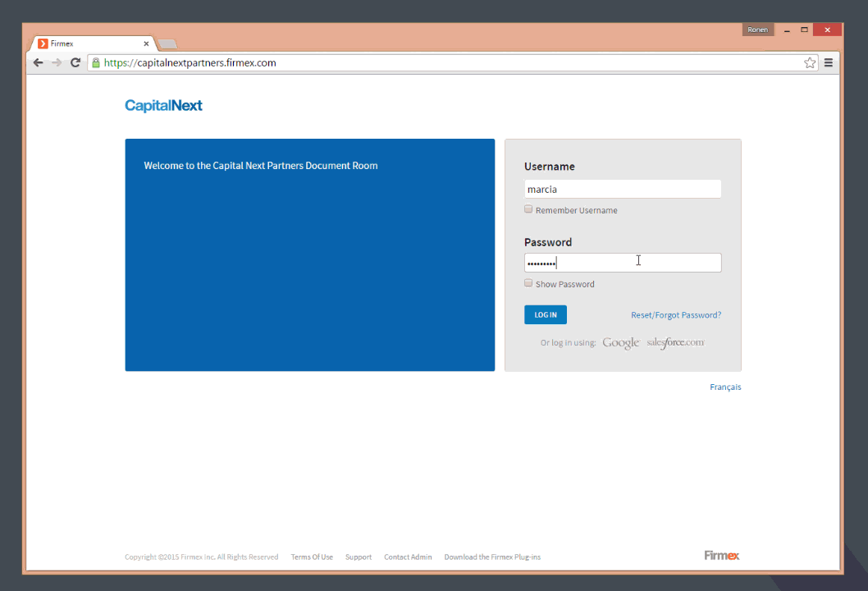Click the green padlock security icon
The image size is (868, 591).
(x=96, y=62)
